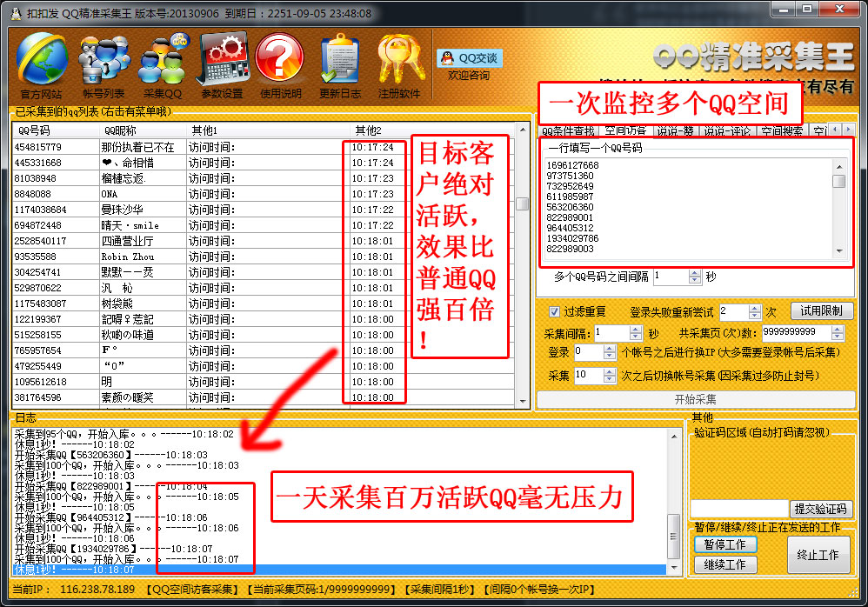Select row with nickname 曼珠沙华

264,210
